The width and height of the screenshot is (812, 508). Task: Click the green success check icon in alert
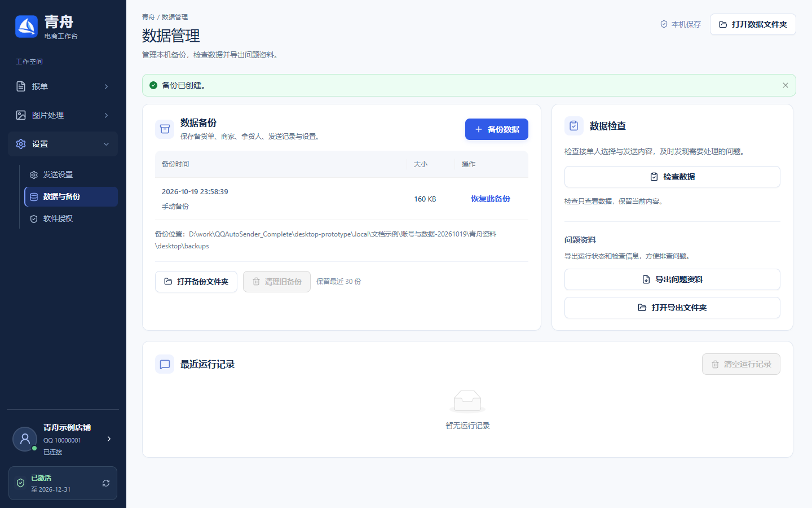pyautogui.click(x=153, y=85)
